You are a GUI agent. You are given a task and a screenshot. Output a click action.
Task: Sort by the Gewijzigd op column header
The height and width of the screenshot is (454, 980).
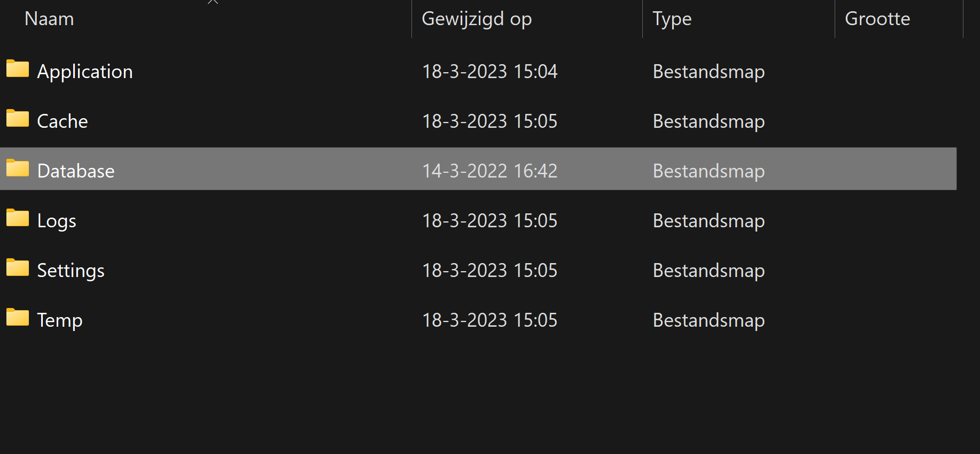click(477, 19)
